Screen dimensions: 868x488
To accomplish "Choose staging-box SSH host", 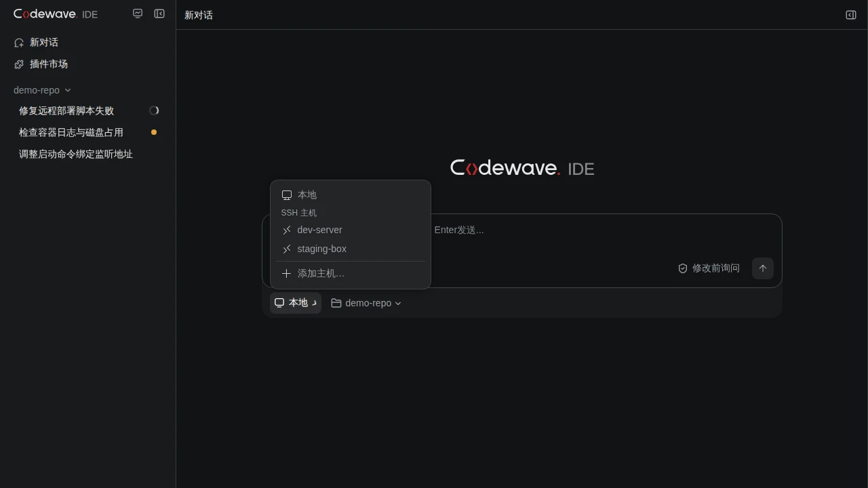I will [351, 249].
